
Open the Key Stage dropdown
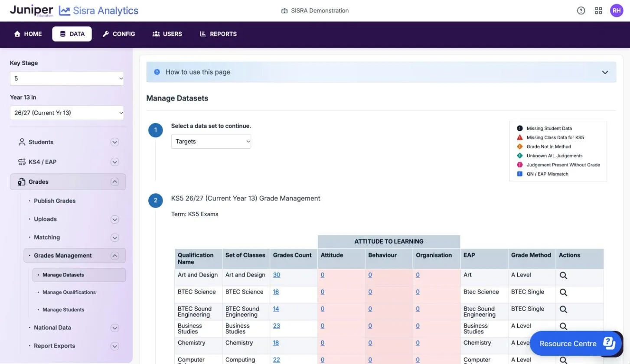point(67,78)
